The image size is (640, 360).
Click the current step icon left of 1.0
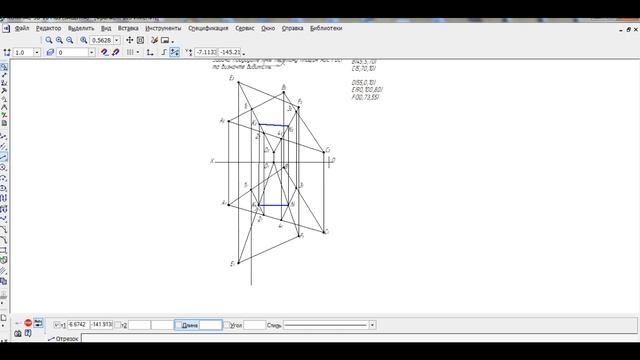pos(7,52)
